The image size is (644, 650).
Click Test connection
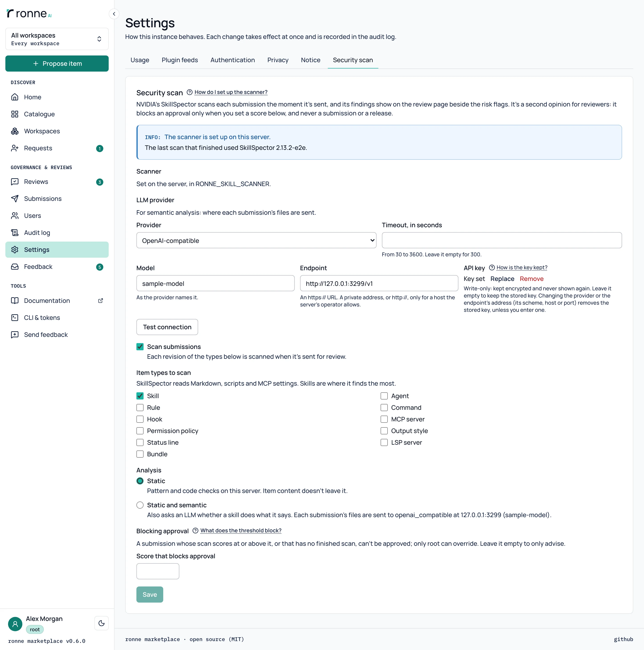point(167,327)
